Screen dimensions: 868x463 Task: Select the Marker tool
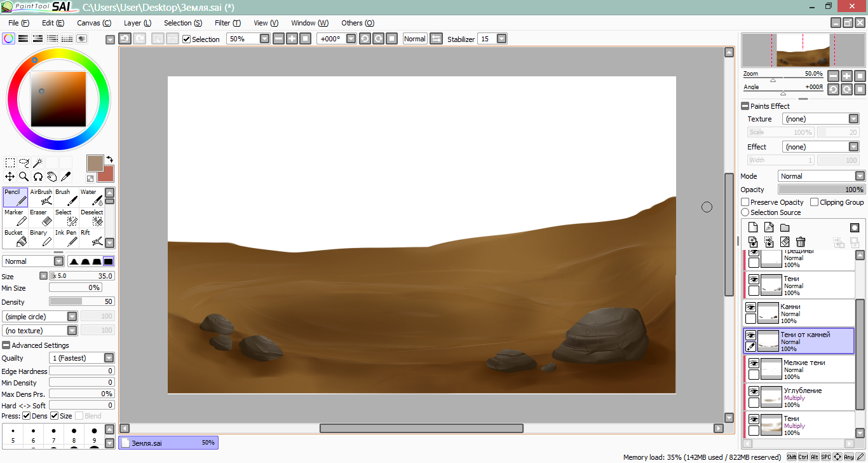15,218
